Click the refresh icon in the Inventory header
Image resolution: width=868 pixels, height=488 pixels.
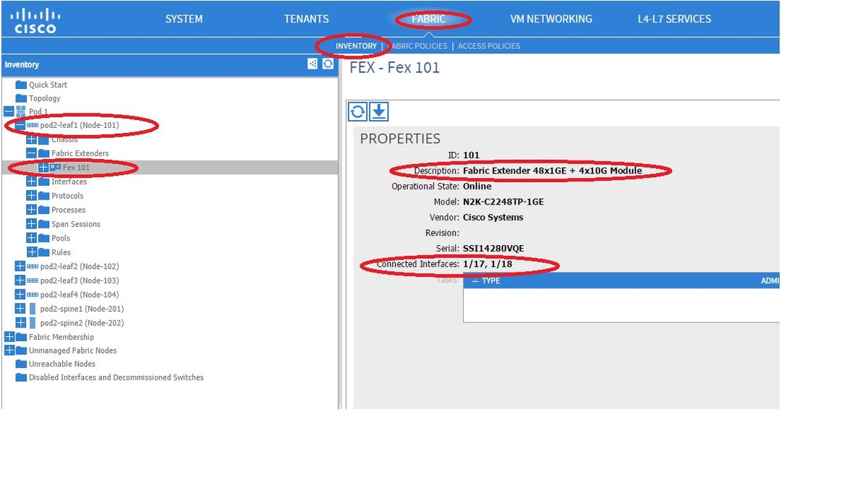tap(328, 64)
